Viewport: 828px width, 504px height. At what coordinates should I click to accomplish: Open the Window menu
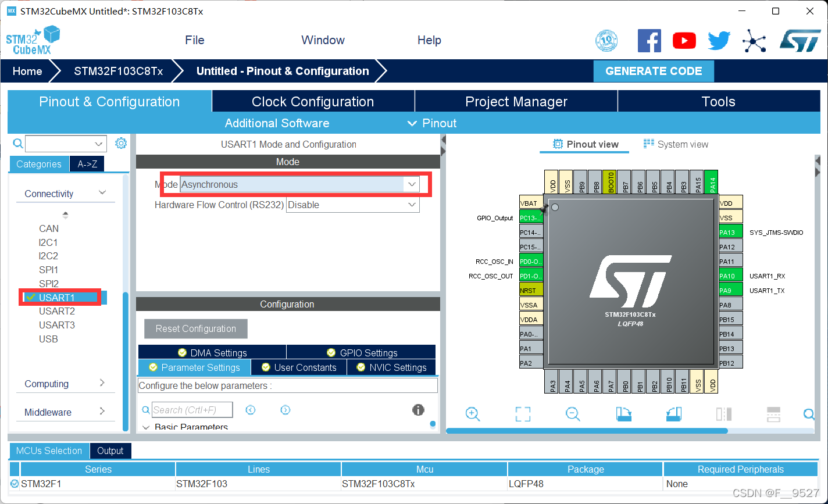click(x=323, y=40)
